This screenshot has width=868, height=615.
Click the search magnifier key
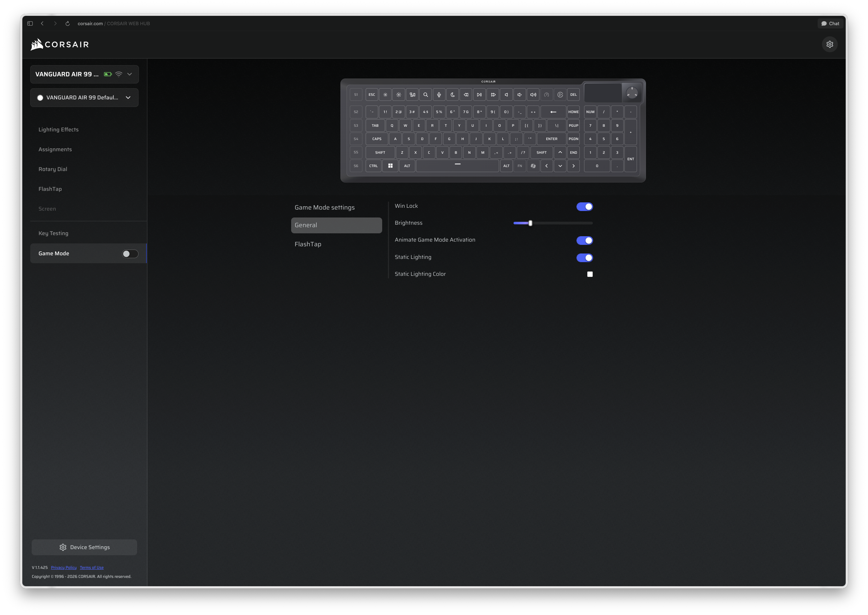pos(425,95)
